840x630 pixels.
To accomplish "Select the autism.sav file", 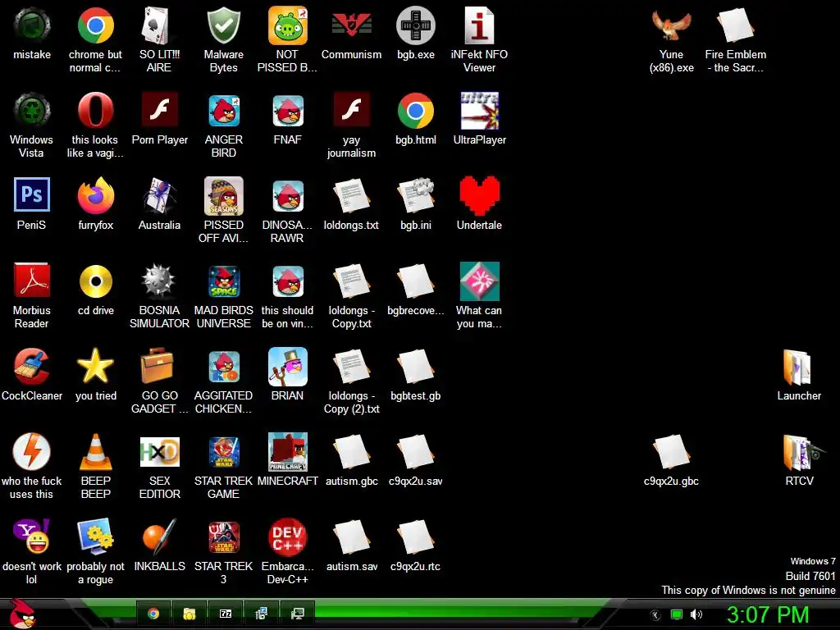I will [x=351, y=536].
